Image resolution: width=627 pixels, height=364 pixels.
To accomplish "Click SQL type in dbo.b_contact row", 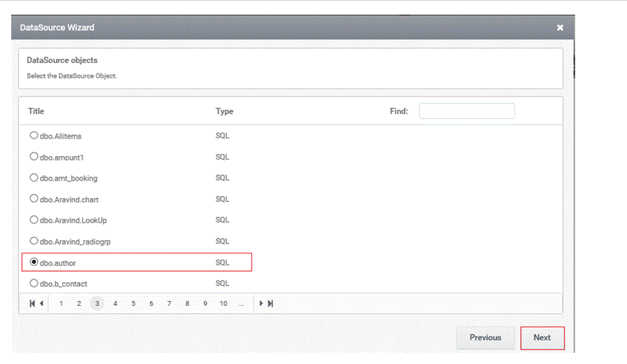I will [222, 283].
